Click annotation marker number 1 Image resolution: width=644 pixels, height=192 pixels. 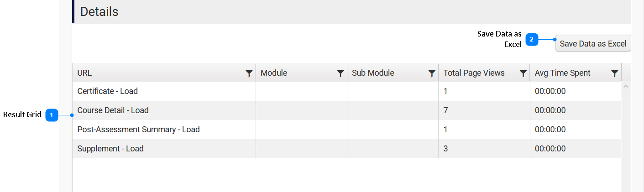(52, 116)
